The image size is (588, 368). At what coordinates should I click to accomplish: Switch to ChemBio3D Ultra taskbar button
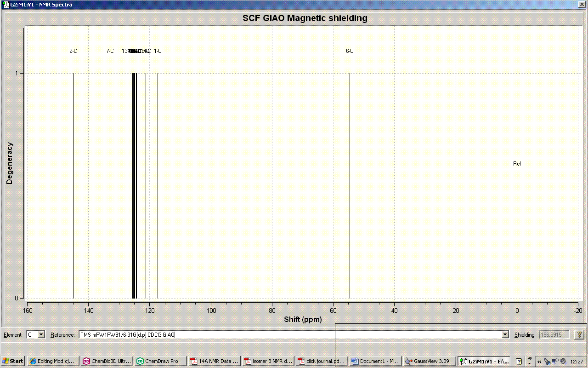point(107,361)
